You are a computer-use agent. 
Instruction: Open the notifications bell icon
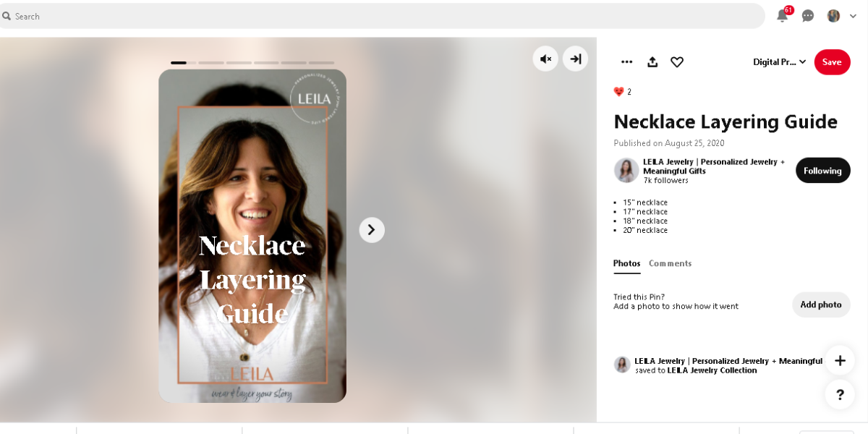coord(782,16)
